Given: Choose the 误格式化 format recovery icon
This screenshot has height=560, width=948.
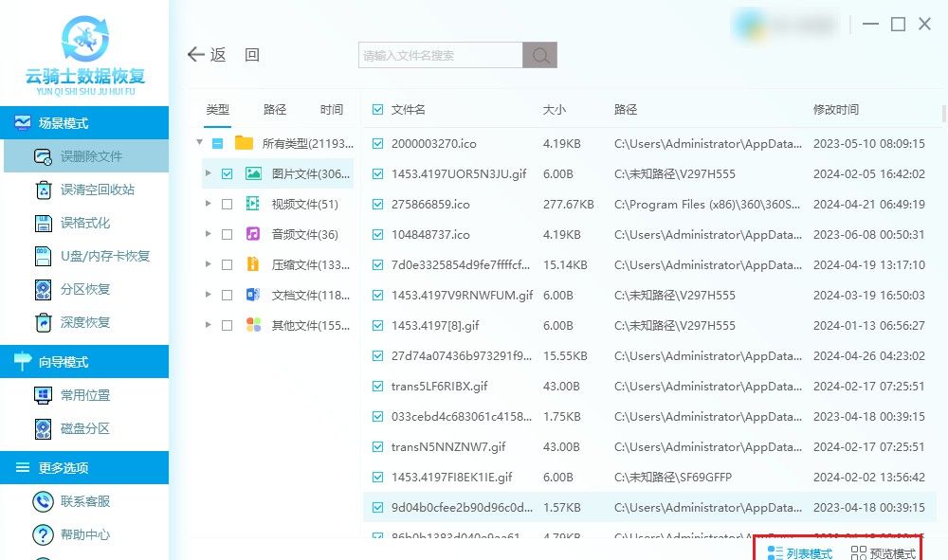Looking at the screenshot, I should point(44,223).
